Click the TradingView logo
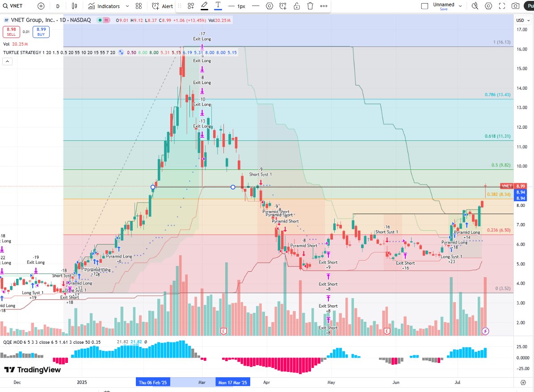Viewport: 534px width, 392px height. 32,370
